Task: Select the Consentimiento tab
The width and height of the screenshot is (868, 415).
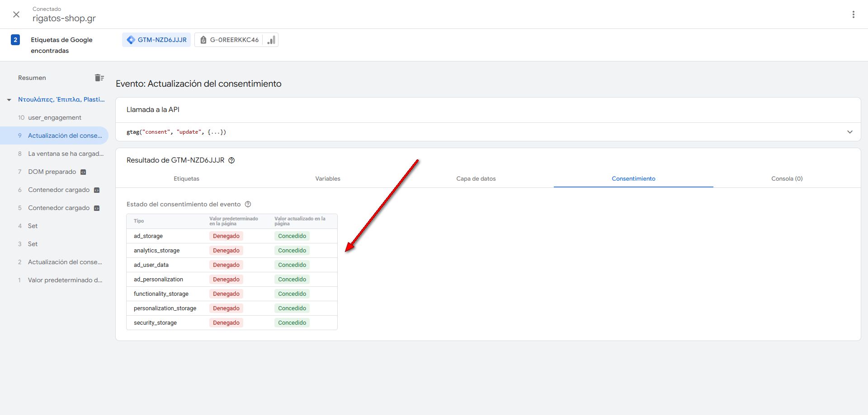Action: (633, 178)
